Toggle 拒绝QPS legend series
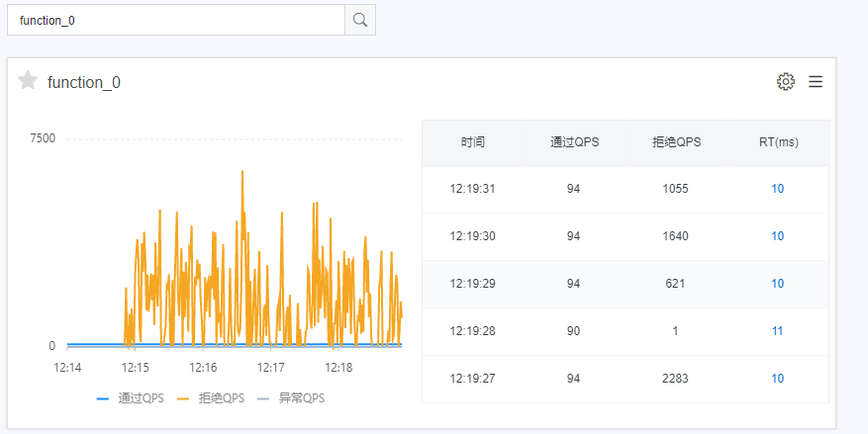The image size is (868, 434). 211,398
